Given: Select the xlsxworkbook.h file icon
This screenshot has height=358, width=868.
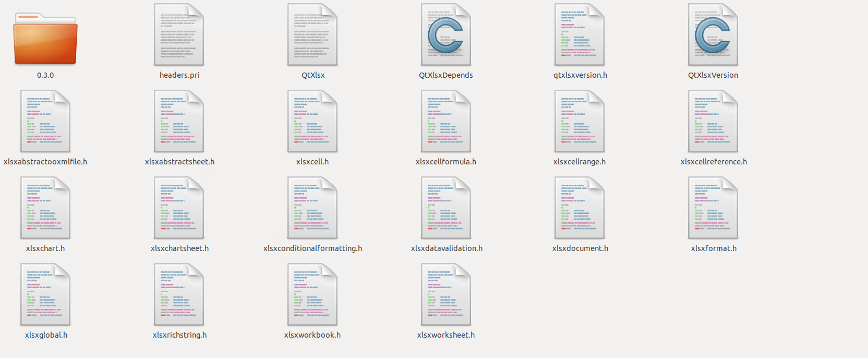Looking at the screenshot, I should coord(312,294).
